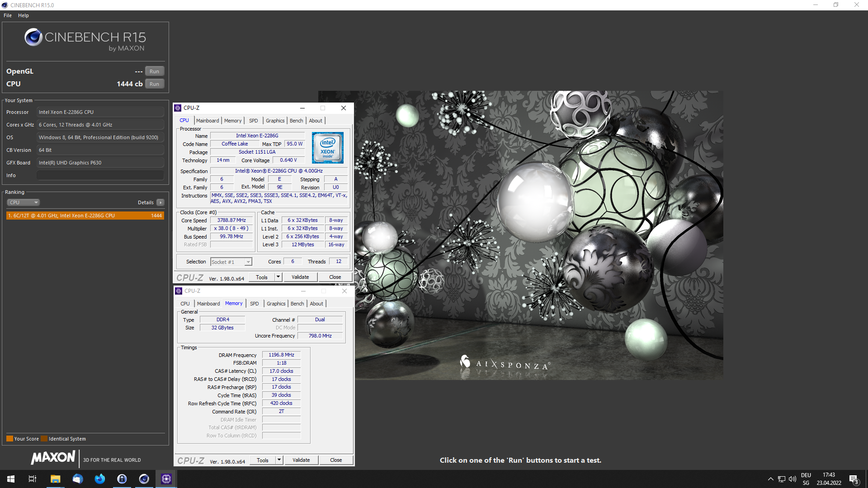Open the Help menu
Image resolution: width=868 pixels, height=488 pixels.
point(24,15)
